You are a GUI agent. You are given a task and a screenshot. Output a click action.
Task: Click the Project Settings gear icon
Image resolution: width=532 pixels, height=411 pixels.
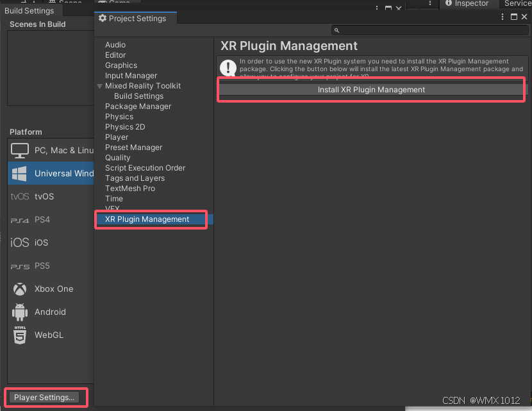point(103,18)
